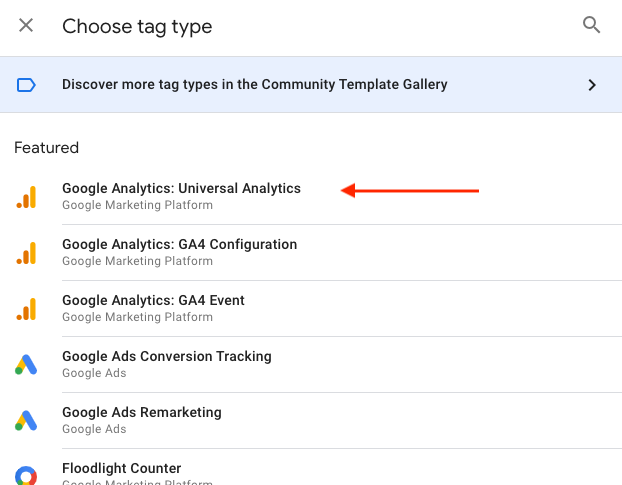Select Google Analytics: Universal Analytics tag
Image resolution: width=622 pixels, height=485 pixels.
point(181,188)
